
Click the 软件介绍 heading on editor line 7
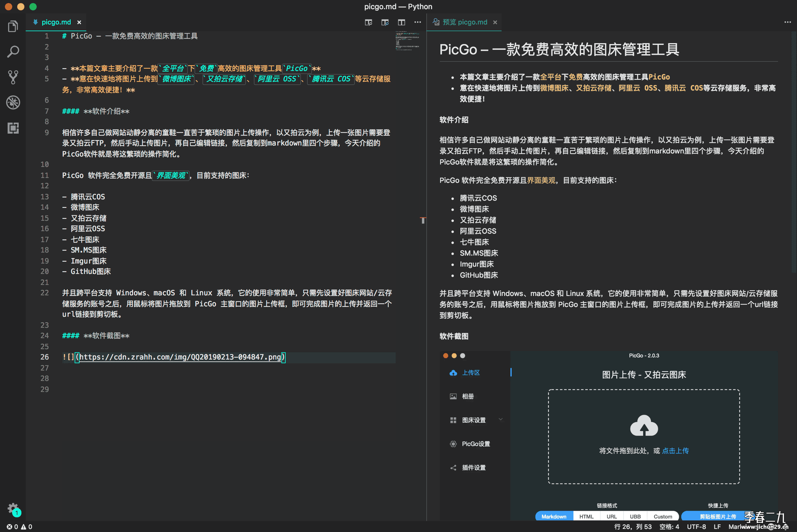click(x=106, y=111)
